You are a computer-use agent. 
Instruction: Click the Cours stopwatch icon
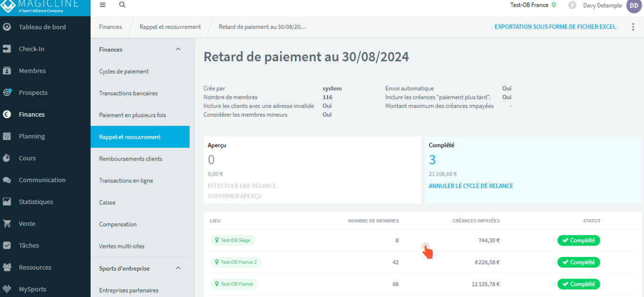(7, 158)
